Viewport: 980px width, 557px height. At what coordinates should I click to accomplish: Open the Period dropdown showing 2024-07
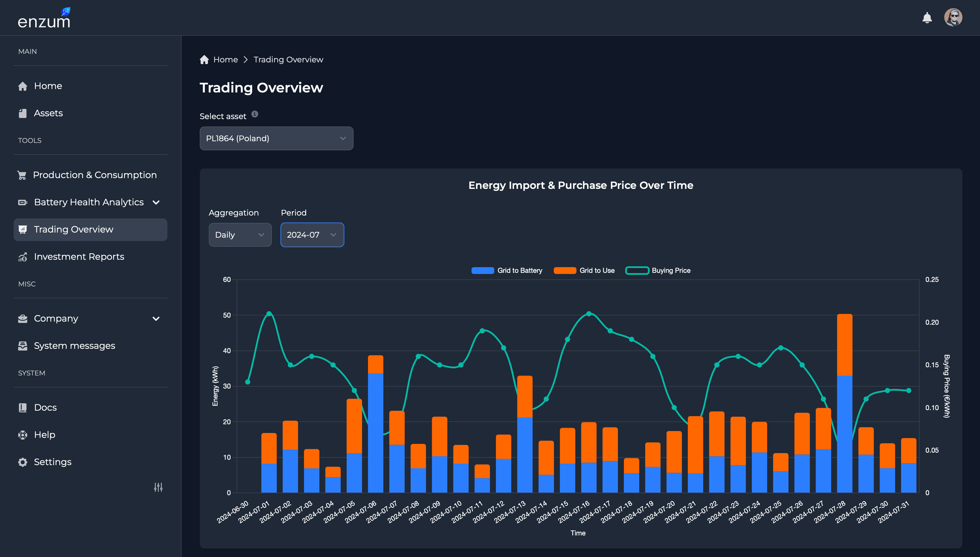point(312,235)
